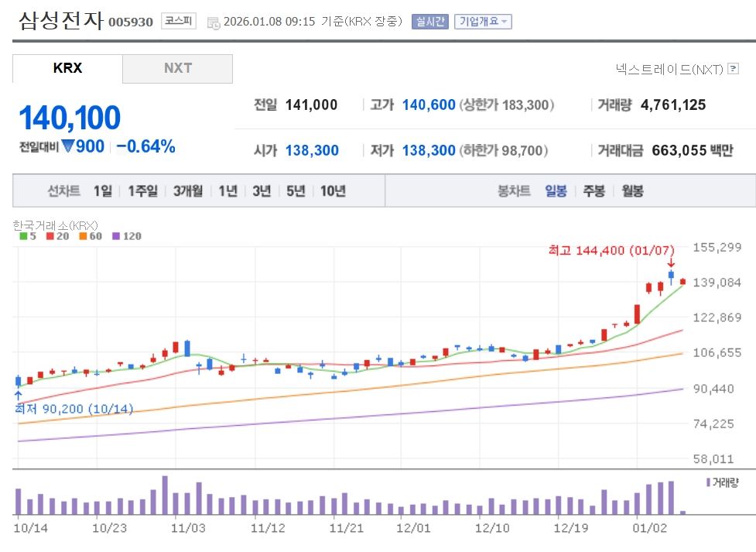This screenshot has height=552, width=756.
Task: Show the 1년 line chart
Action: pyautogui.click(x=227, y=190)
